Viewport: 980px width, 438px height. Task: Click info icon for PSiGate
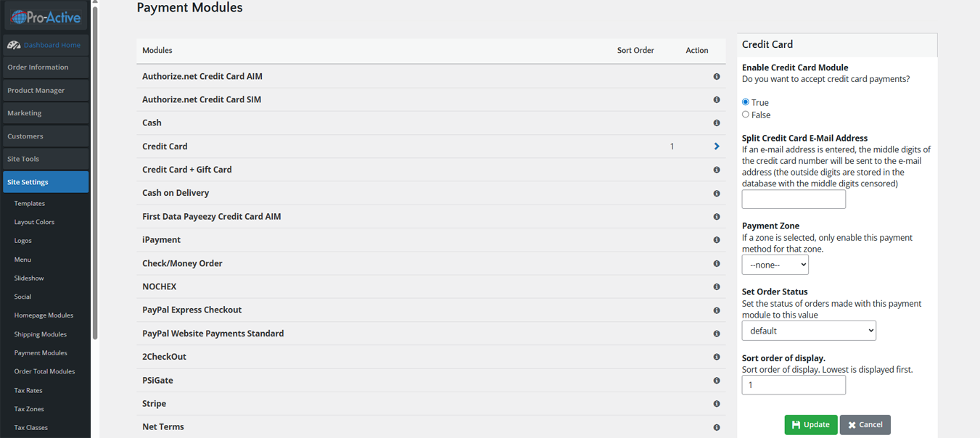pos(717,381)
